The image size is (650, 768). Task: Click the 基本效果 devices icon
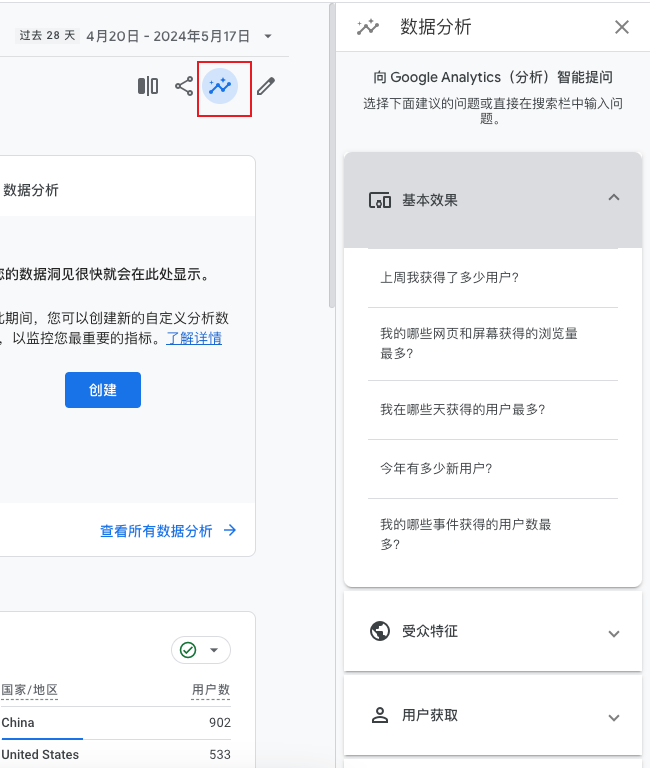tap(380, 200)
